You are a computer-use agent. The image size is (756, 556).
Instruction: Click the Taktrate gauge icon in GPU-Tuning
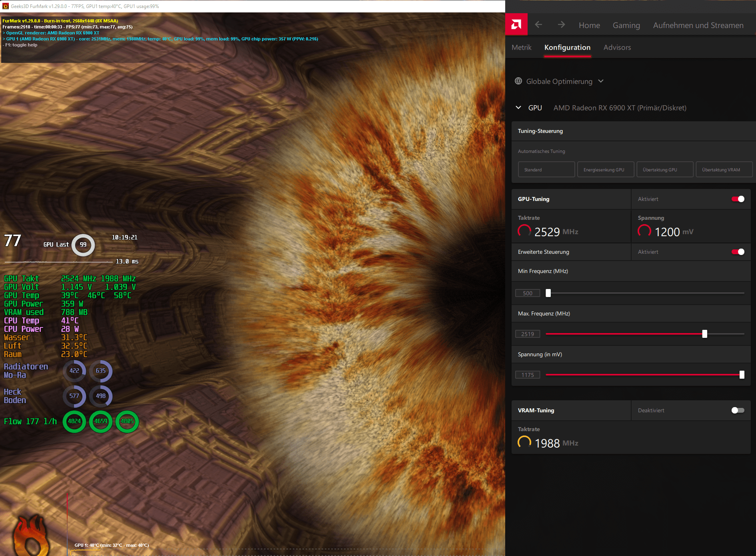(x=524, y=231)
